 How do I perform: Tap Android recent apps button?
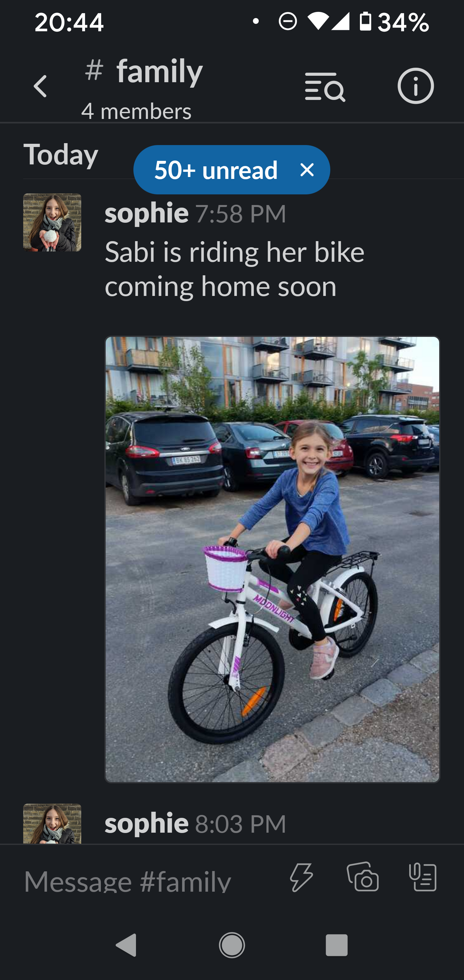coord(337,945)
